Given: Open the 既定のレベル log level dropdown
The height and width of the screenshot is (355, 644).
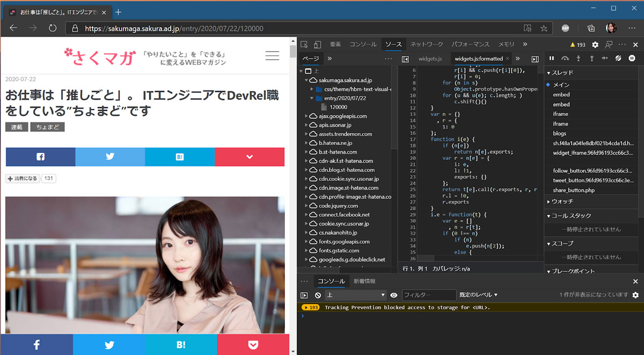Looking at the screenshot, I should click(477, 294).
